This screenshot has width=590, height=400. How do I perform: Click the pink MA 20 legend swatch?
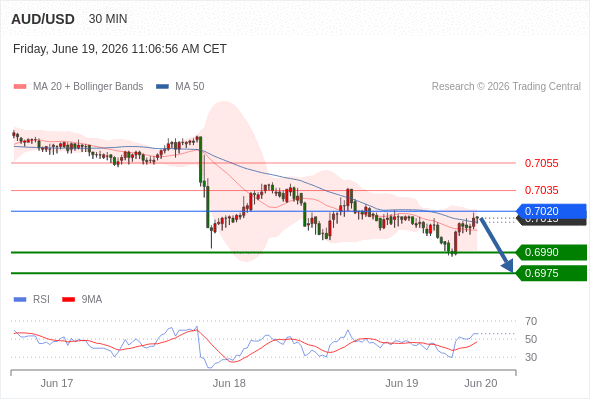pyautogui.click(x=20, y=87)
